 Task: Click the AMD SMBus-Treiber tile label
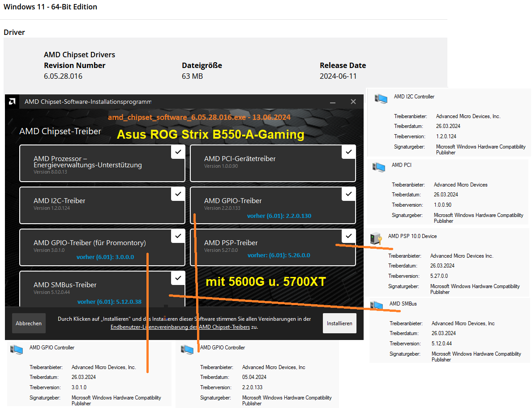[65, 285]
